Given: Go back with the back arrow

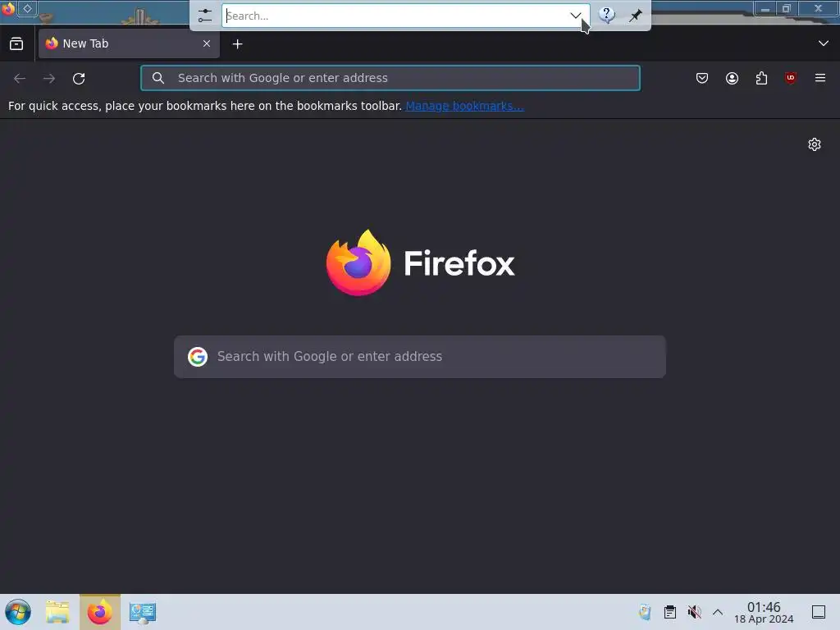Looking at the screenshot, I should (20, 78).
